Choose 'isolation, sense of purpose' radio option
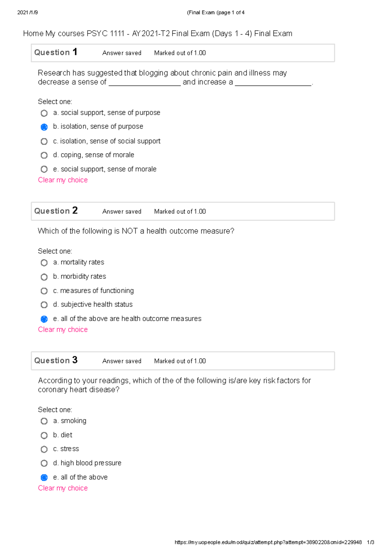This screenshot has height=555, width=392. click(x=44, y=127)
